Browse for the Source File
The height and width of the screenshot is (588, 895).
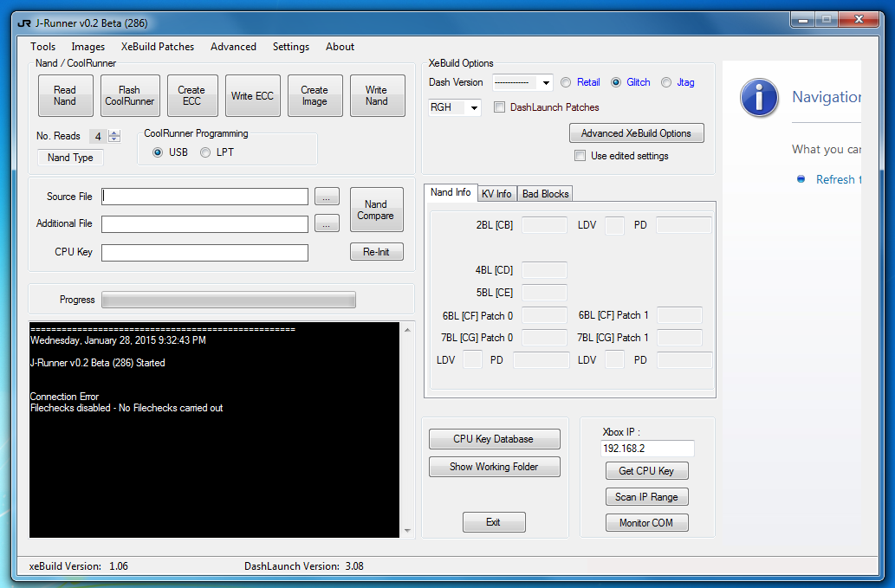(327, 197)
